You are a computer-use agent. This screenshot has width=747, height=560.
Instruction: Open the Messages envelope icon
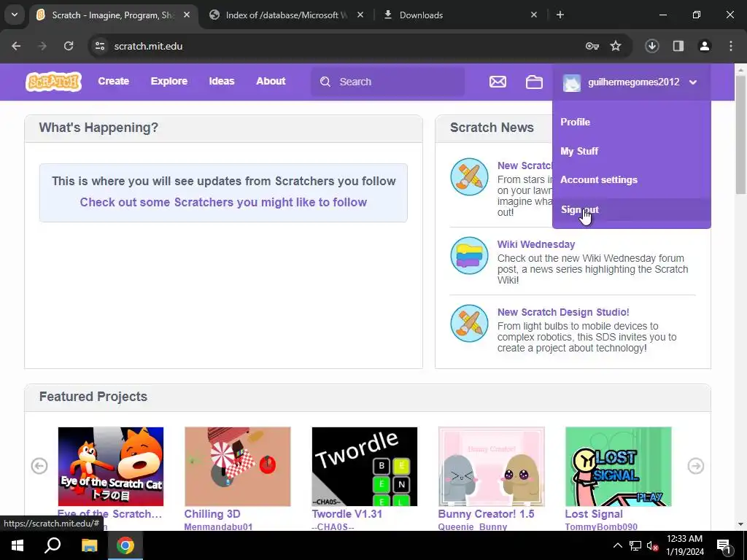click(498, 82)
